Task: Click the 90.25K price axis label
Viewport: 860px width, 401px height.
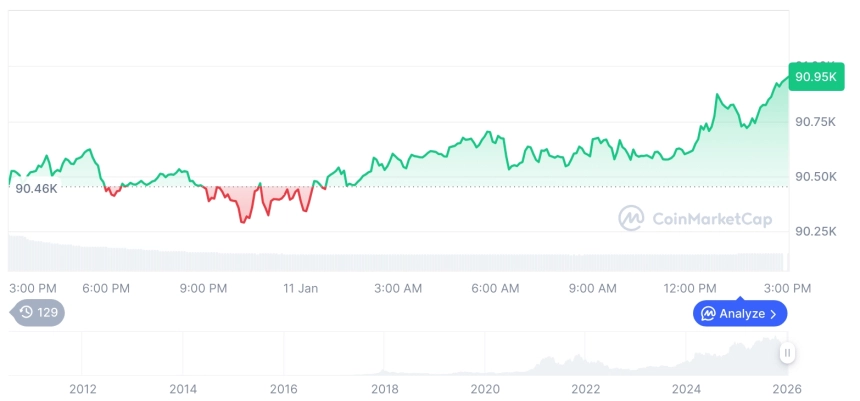Action: (x=815, y=232)
